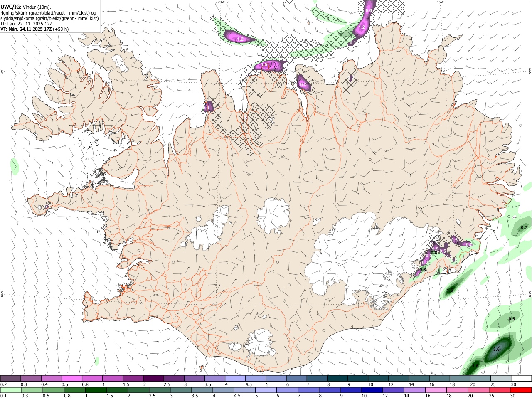Pick the mauve 0.2–0.3 upper legend swatch
The image size is (532, 399).
11,378
